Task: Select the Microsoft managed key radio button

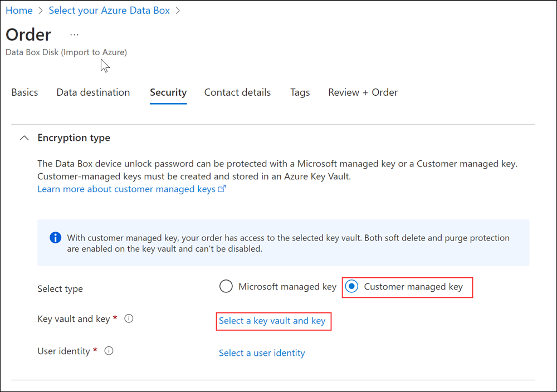Action: click(226, 287)
